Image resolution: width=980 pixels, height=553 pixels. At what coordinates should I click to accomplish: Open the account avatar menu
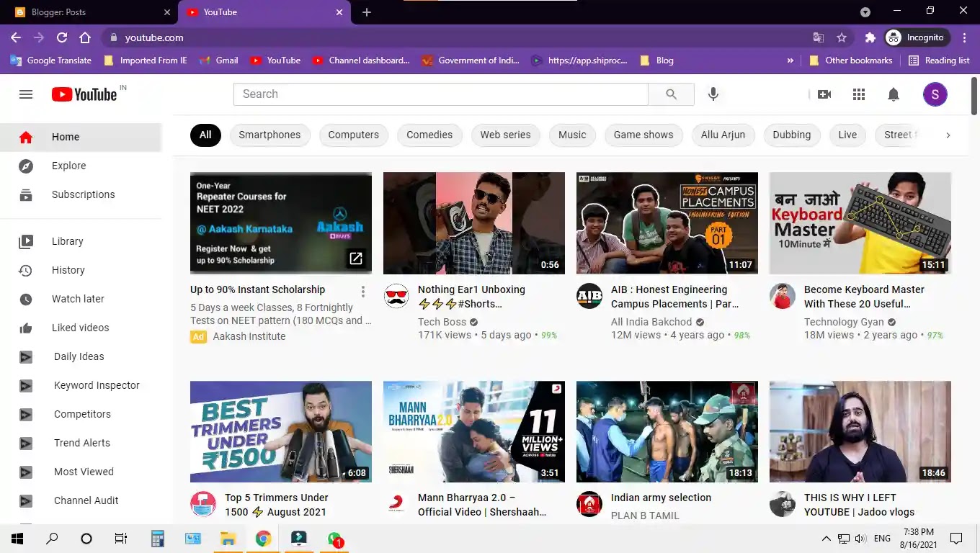pyautogui.click(x=935, y=94)
